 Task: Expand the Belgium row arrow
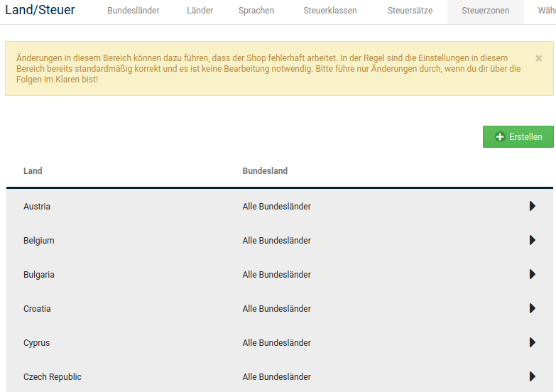click(x=533, y=240)
